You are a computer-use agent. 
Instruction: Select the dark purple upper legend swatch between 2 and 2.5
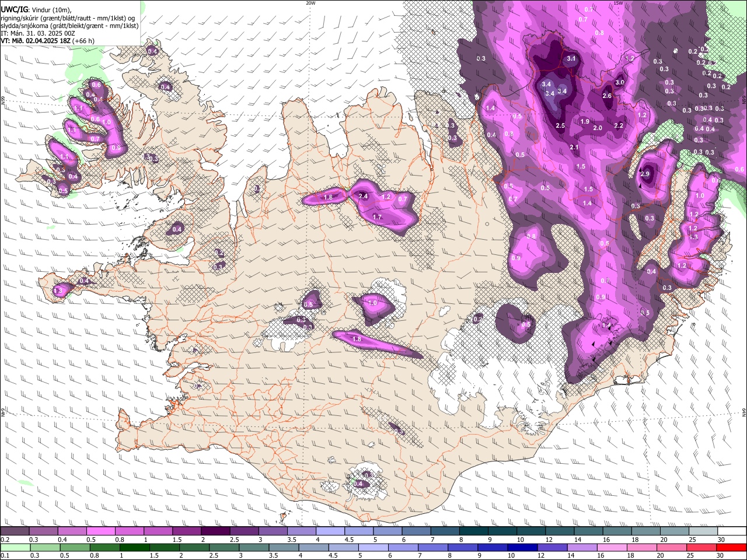215,531
